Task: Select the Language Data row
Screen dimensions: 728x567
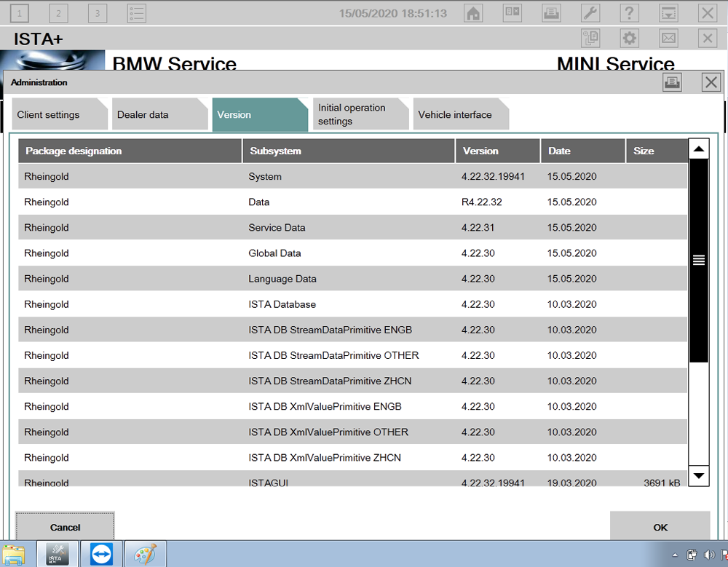Action: point(353,279)
